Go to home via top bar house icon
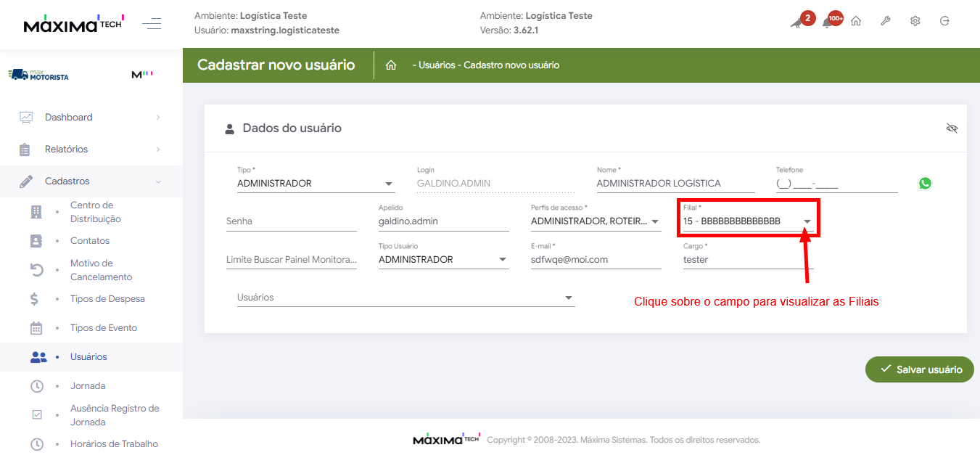Viewport: 980px width, 458px height. click(x=856, y=21)
